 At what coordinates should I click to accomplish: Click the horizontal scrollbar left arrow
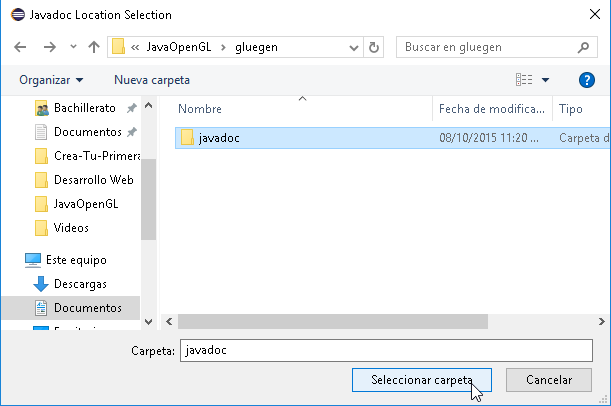pos(169,321)
